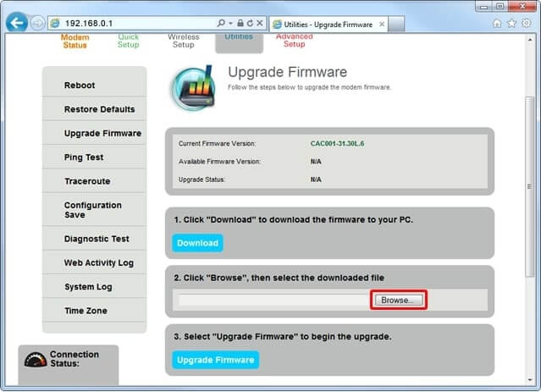This screenshot has width=541, height=392.
Task: Click the Browse... button
Action: (x=396, y=301)
